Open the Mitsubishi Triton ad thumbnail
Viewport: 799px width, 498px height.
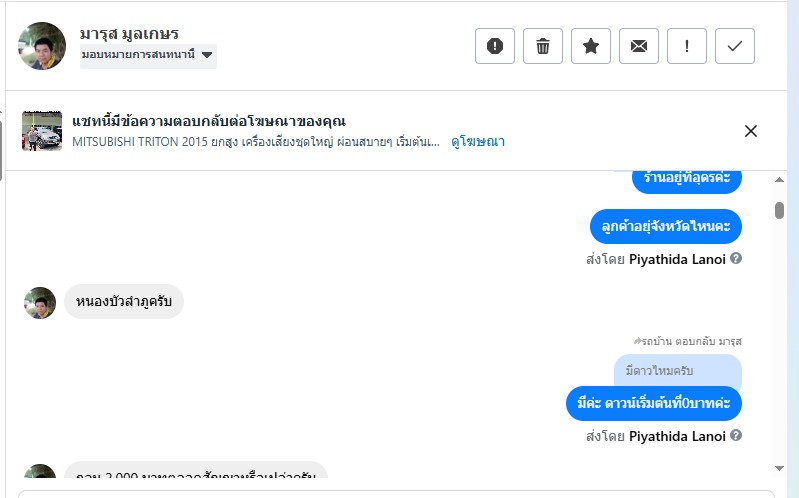(42, 131)
